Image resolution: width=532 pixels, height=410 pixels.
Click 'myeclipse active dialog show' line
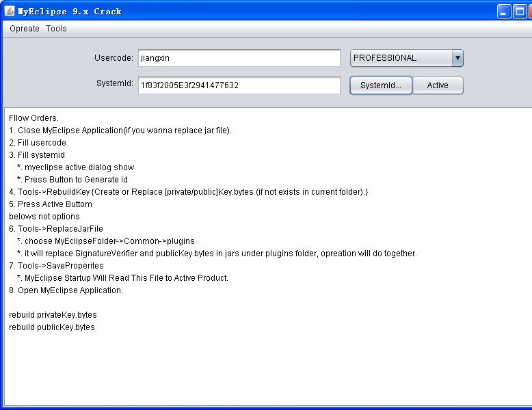pyautogui.click(x=76, y=167)
